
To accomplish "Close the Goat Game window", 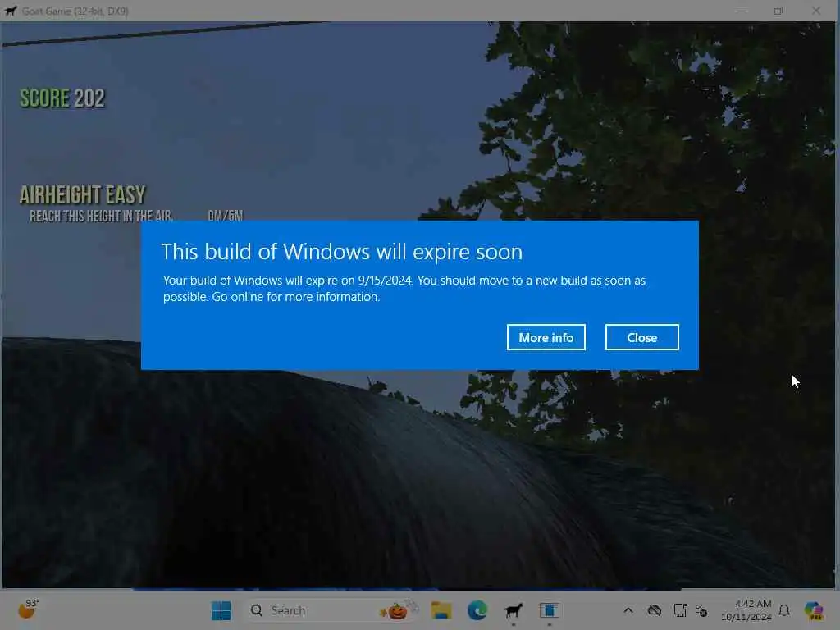I will 816,11.
